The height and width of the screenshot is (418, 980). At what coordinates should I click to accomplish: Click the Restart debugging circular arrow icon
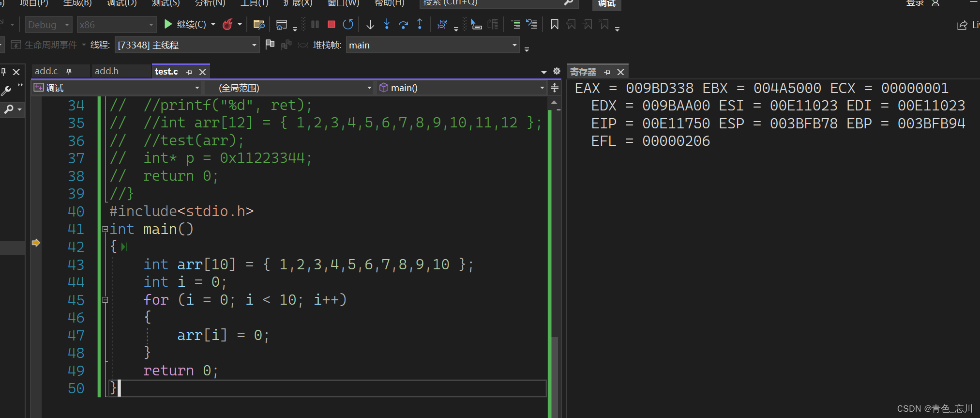348,24
